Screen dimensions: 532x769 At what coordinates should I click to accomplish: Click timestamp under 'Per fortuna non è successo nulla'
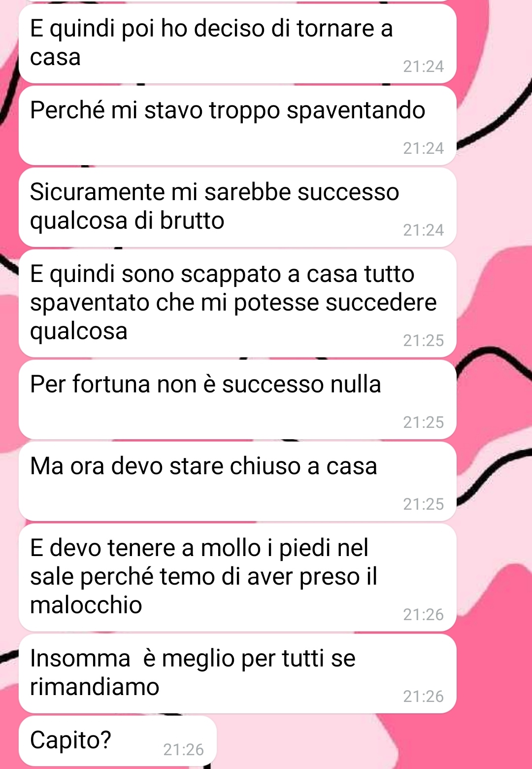[423, 422]
